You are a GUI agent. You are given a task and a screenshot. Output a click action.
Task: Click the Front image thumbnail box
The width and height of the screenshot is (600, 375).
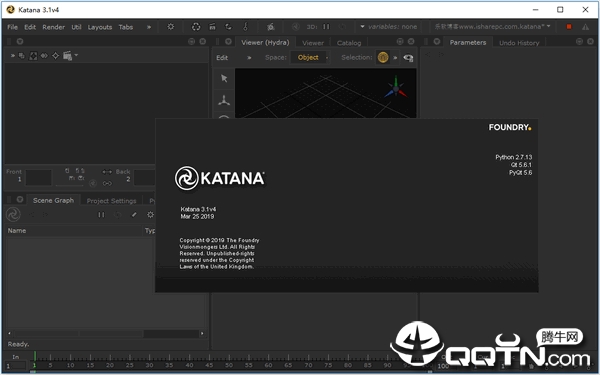pyautogui.click(x=38, y=178)
